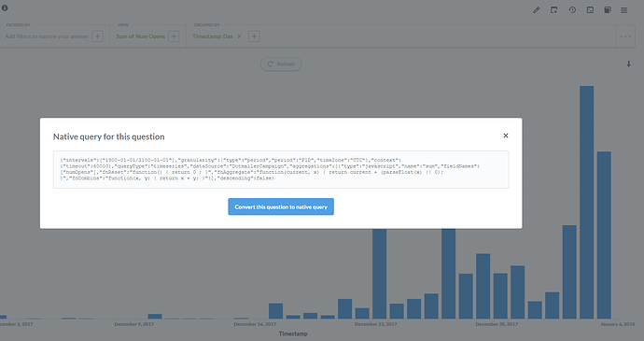This screenshot has height=341, width=644.
Task: Convert this question to native query
Action: point(281,206)
